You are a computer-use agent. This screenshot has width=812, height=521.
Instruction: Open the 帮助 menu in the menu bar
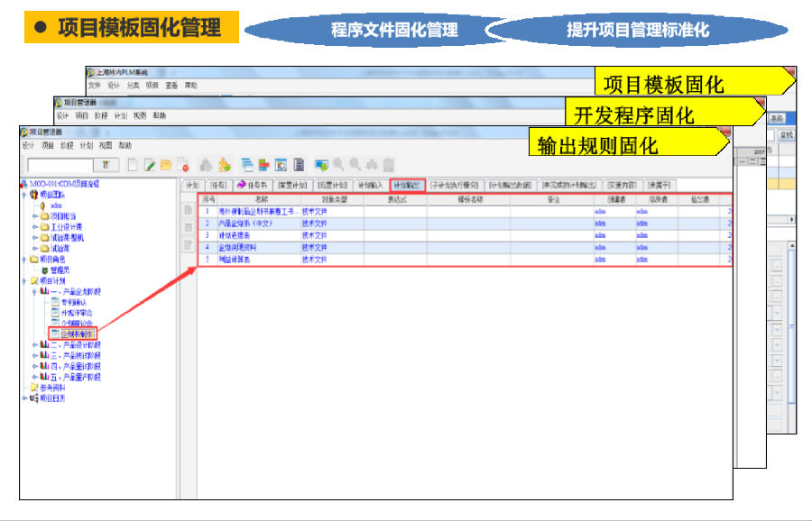(x=125, y=145)
